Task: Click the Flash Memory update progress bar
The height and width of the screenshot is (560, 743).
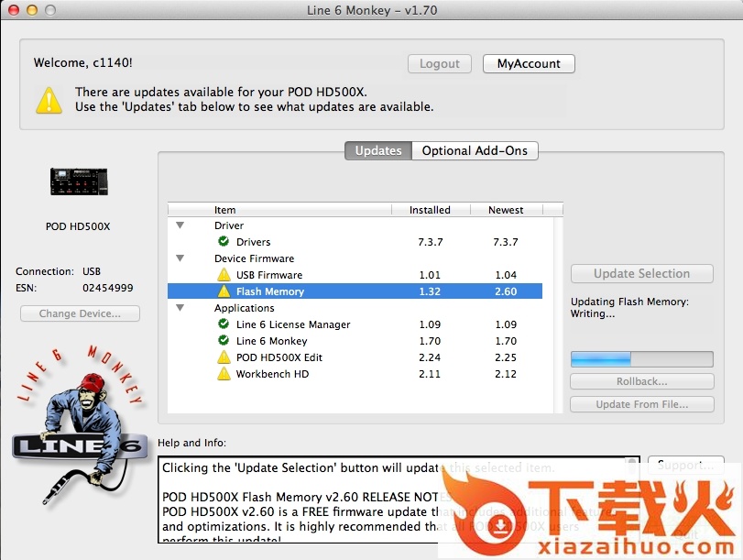Action: pos(642,359)
